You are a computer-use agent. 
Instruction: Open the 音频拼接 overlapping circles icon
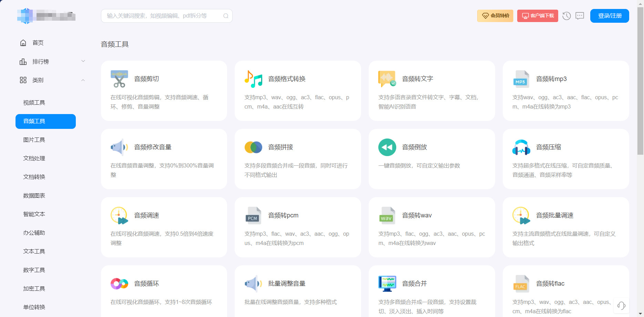(x=253, y=147)
